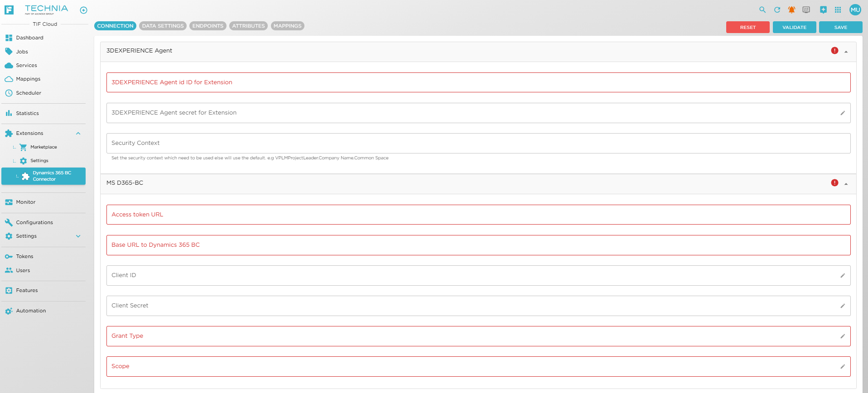Click the sidebar collapse arrow beside TECHNIA logo
The width and height of the screenshot is (868, 393).
click(83, 10)
